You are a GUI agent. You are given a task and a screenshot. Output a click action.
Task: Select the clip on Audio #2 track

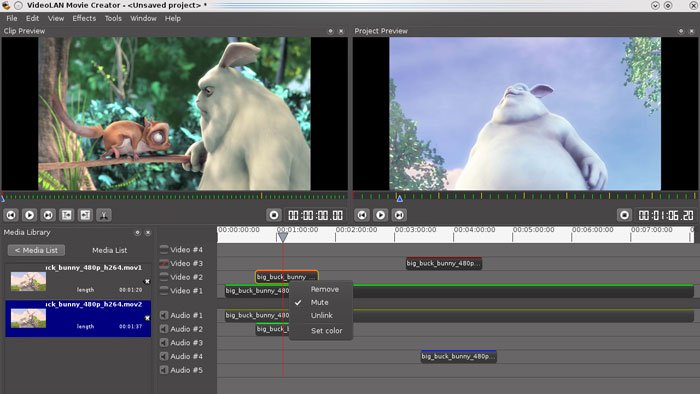point(272,329)
